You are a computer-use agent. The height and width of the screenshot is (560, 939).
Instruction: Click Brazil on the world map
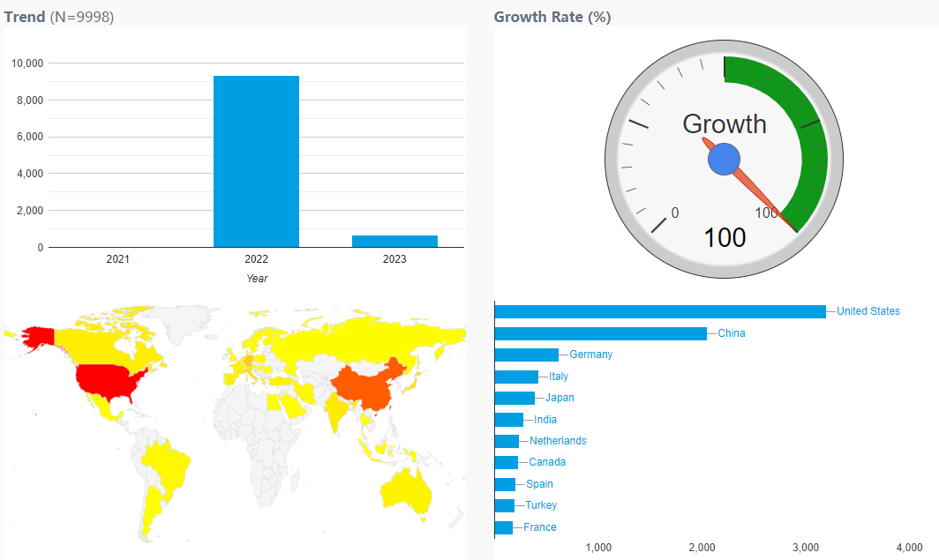pos(168,467)
